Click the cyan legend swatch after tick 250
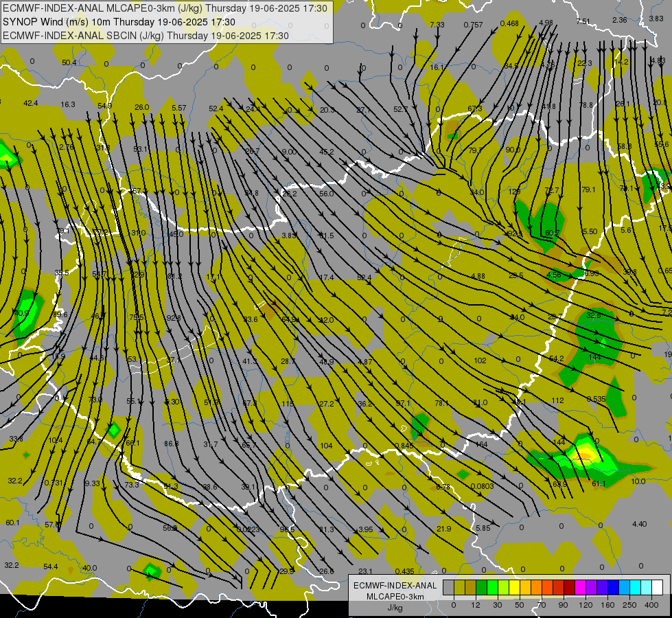Image resolution: width=672 pixels, height=618 pixels. pyautogui.click(x=636, y=587)
